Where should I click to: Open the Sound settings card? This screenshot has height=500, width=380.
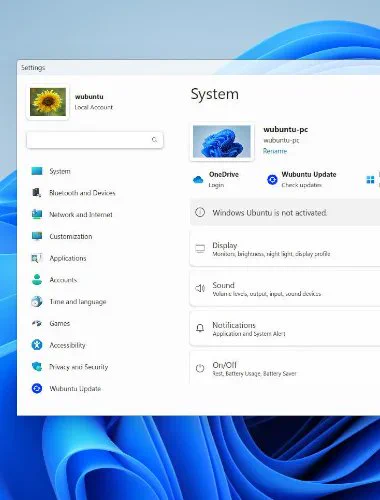click(285, 289)
